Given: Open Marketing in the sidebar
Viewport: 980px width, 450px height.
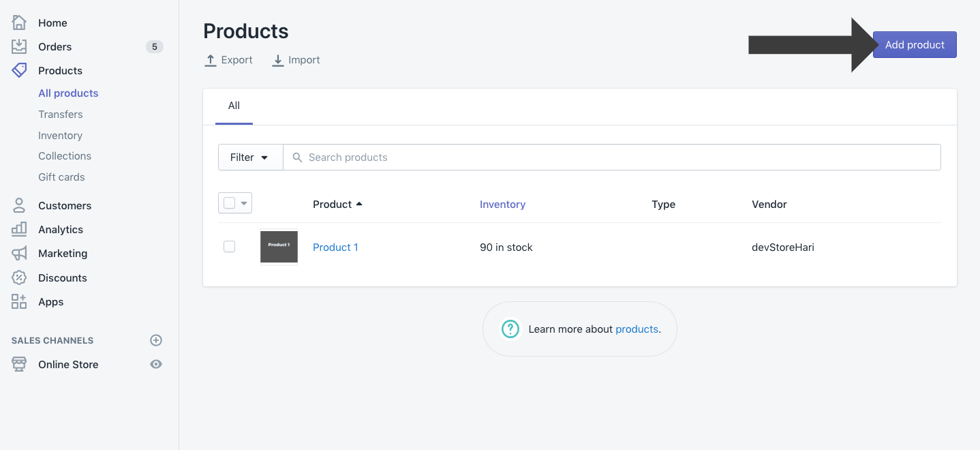Looking at the screenshot, I should click(x=63, y=253).
